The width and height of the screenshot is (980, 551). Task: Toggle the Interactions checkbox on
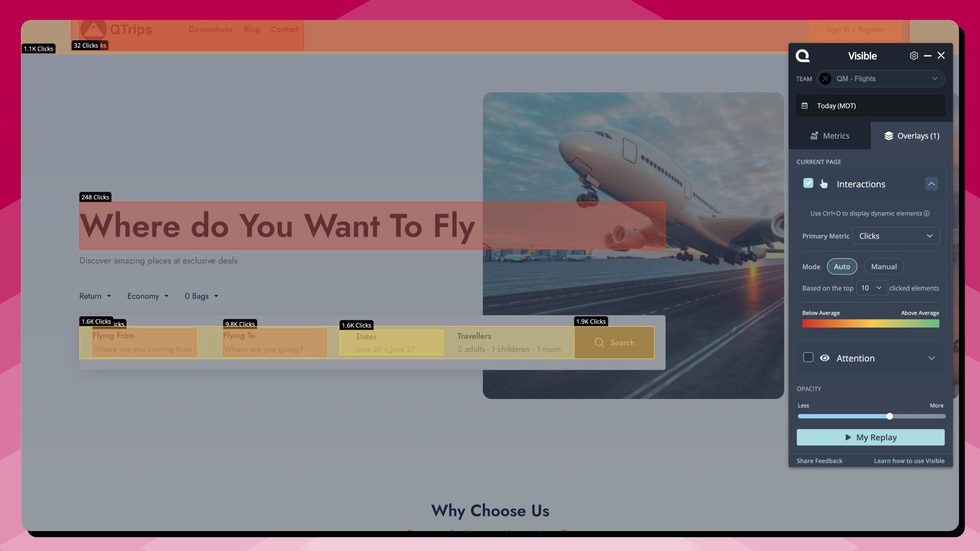[x=808, y=184]
